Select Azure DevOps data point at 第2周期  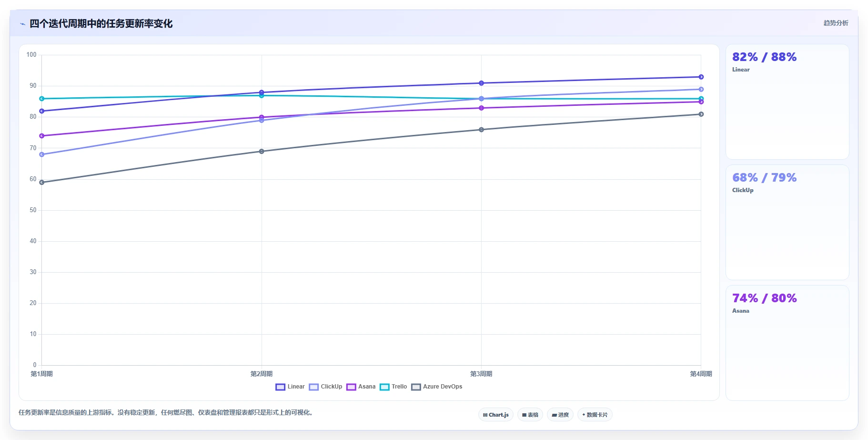pyautogui.click(x=262, y=152)
